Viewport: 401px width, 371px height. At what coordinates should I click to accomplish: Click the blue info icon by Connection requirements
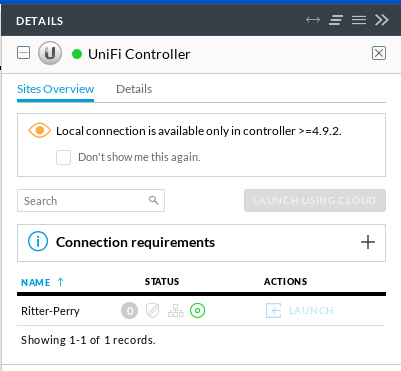point(38,242)
